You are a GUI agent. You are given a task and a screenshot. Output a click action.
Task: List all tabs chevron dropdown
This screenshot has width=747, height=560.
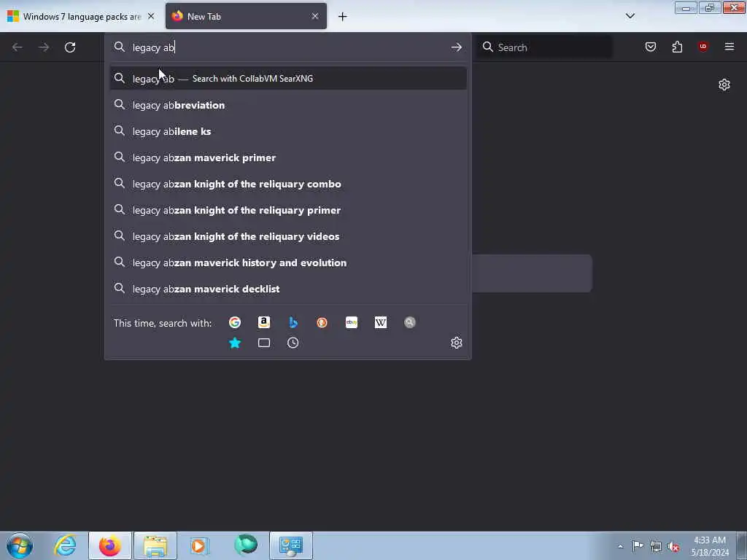[x=630, y=16]
